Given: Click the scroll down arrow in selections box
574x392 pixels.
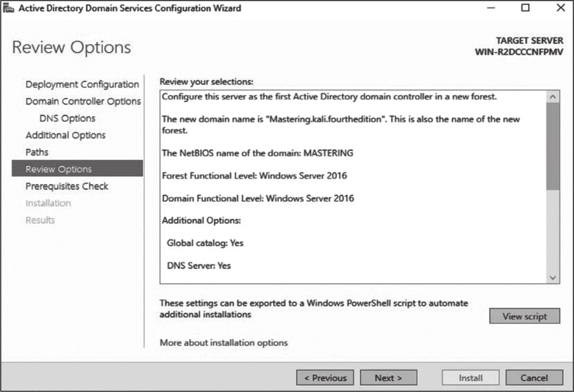Looking at the screenshot, I should click(553, 278).
